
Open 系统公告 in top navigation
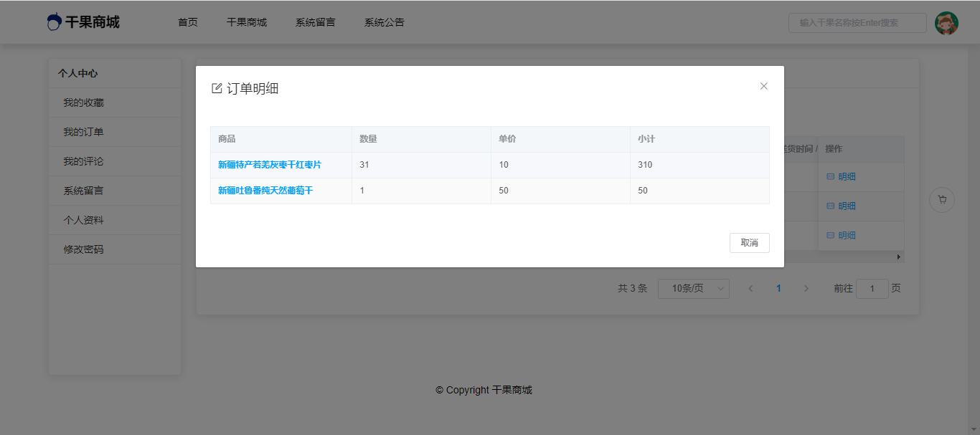point(384,22)
